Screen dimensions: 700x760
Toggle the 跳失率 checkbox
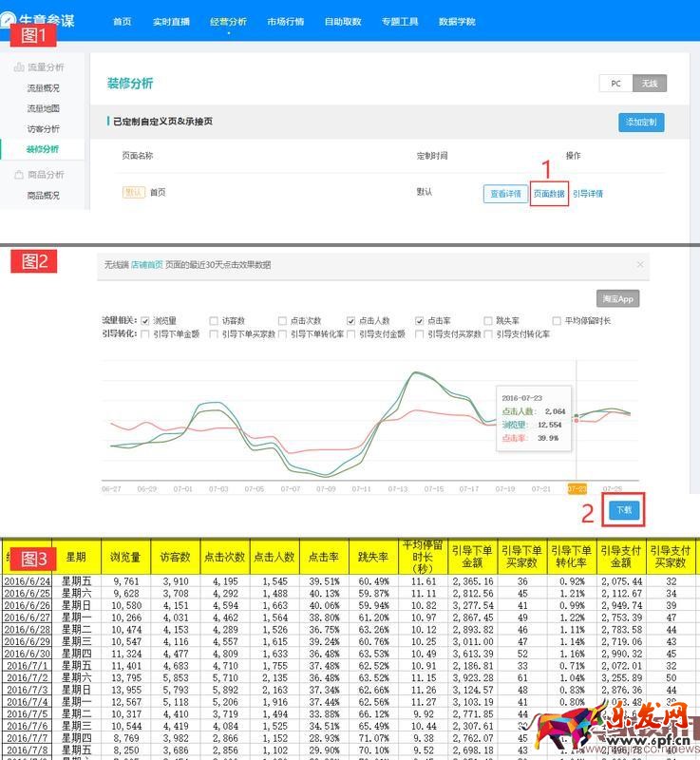487,321
